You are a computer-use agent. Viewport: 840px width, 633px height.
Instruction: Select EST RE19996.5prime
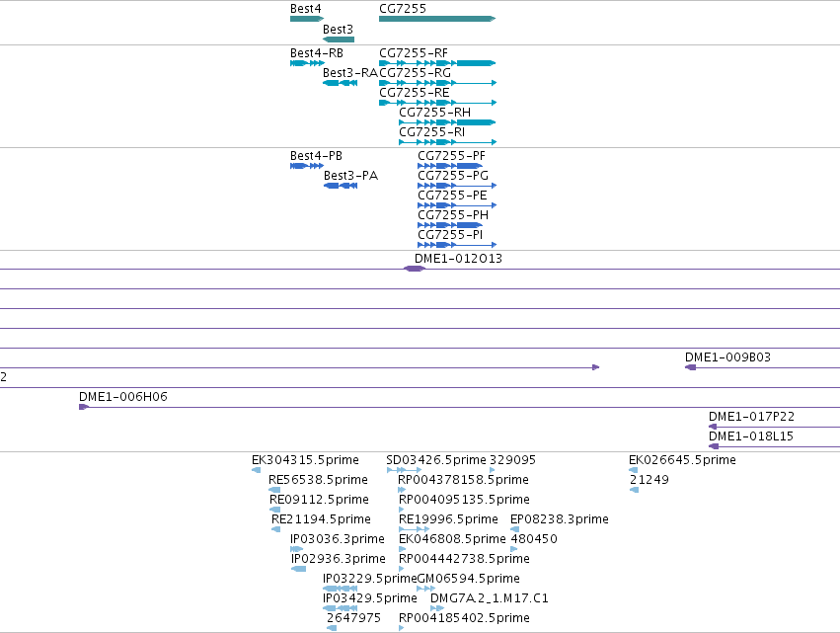[x=448, y=519]
